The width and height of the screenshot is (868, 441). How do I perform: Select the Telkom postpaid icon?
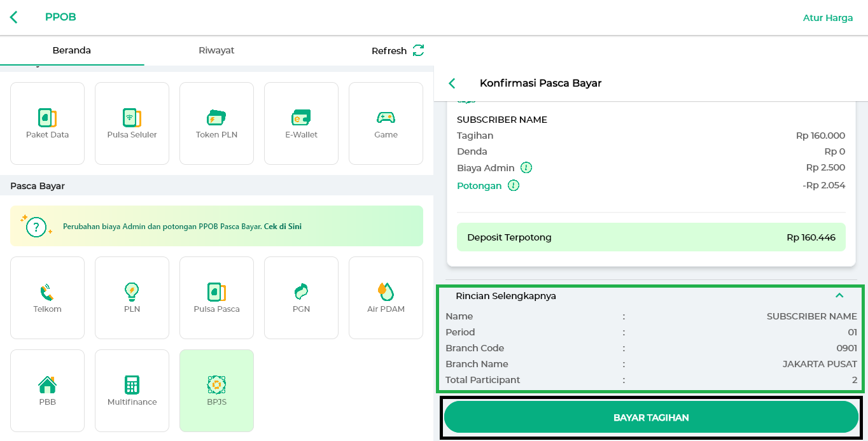(47, 297)
